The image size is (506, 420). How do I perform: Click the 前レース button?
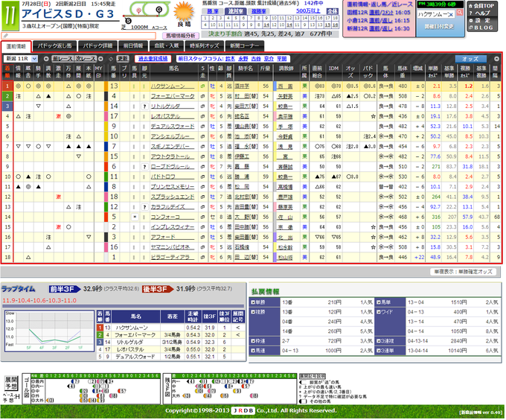[x=63, y=59]
